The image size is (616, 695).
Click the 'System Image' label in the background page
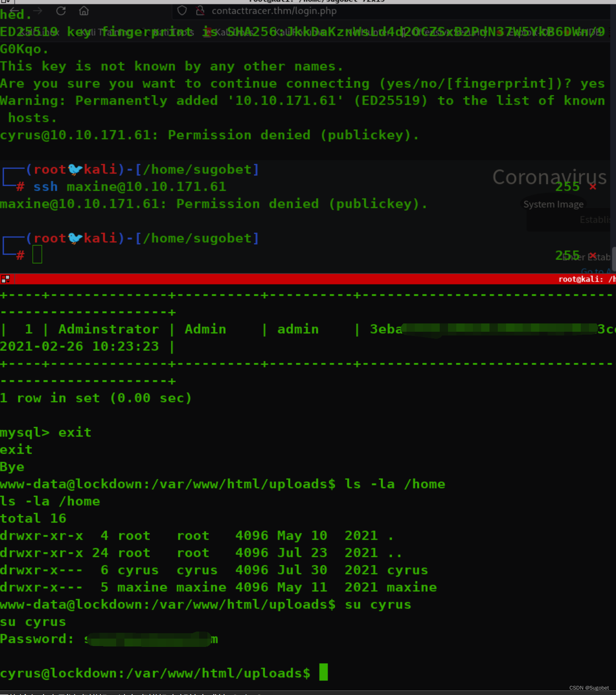(x=553, y=204)
